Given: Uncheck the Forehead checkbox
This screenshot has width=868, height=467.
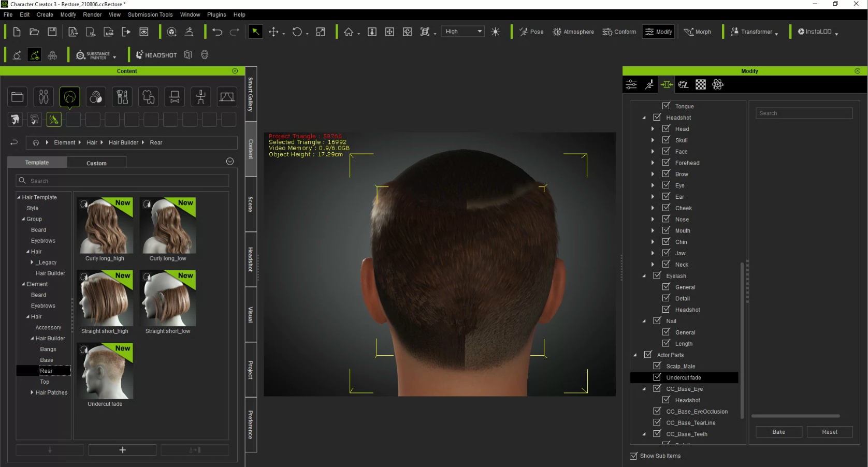Looking at the screenshot, I should [666, 163].
